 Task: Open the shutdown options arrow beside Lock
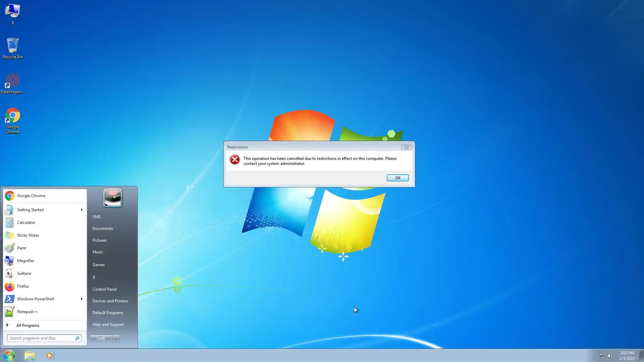(116, 338)
